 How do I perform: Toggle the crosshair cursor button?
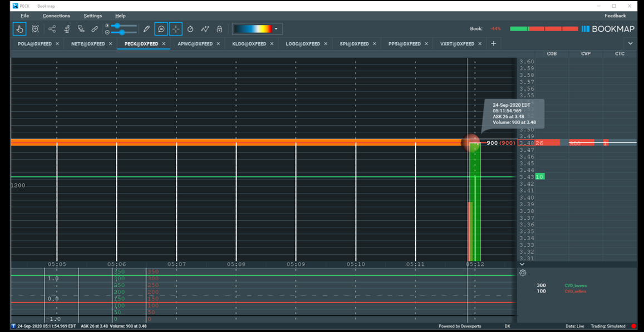tap(176, 29)
